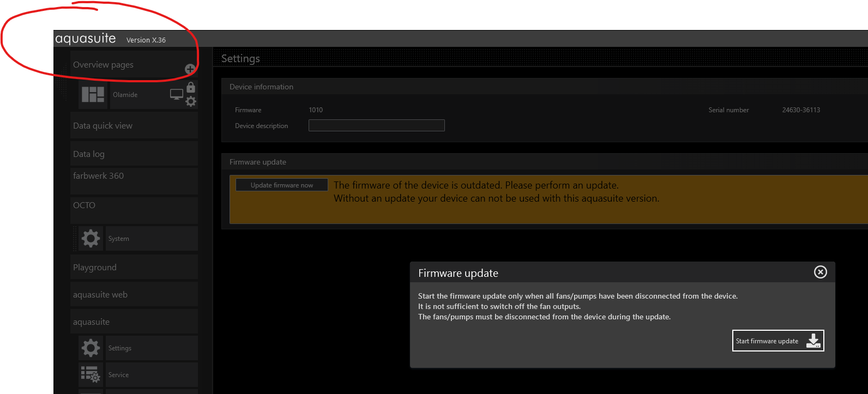Click the desktop monitor icon for Olamide
868x394 pixels.
click(177, 94)
